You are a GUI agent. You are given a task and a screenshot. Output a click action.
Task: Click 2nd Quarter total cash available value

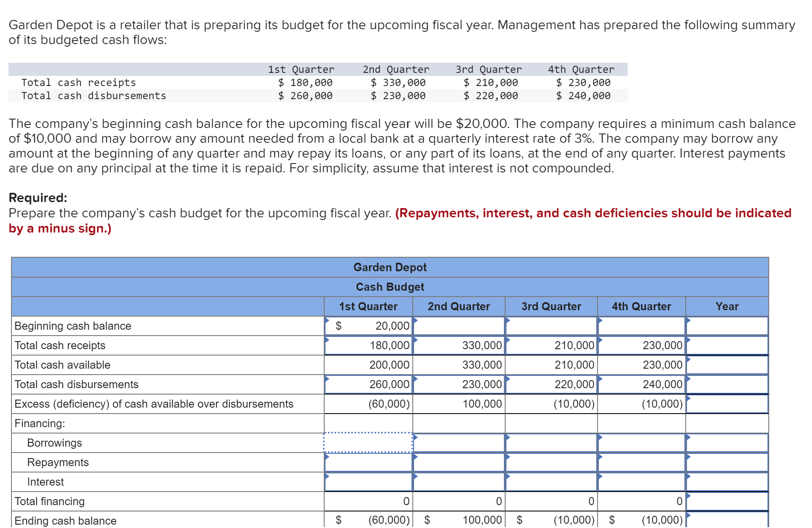482,365
